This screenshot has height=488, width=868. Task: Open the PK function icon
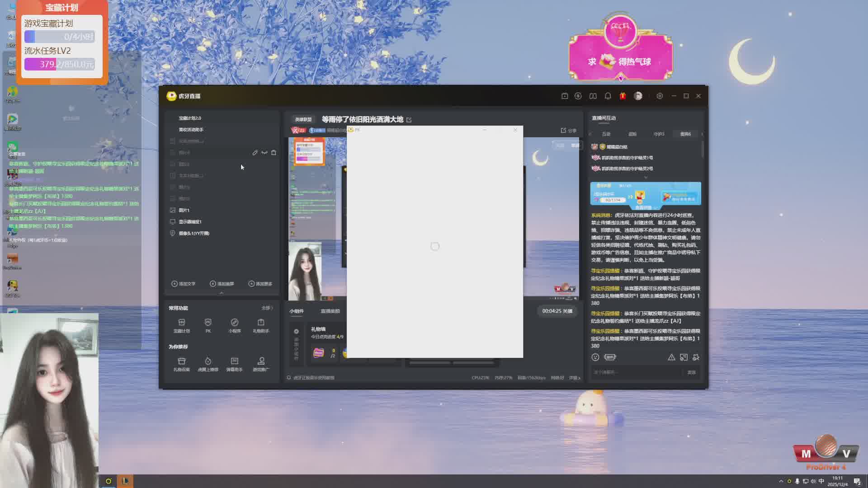coord(208,324)
